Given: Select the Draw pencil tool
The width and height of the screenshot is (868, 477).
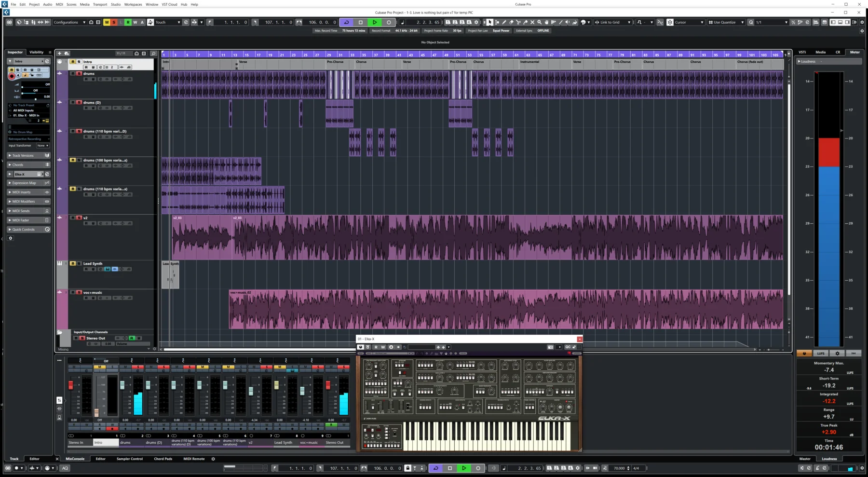Looking at the screenshot, I should (x=504, y=22).
